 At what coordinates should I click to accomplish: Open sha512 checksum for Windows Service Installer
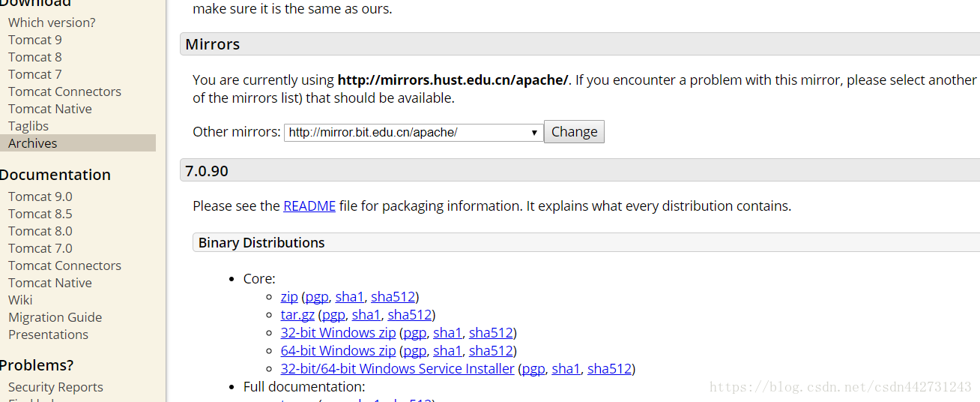pyautogui.click(x=609, y=368)
